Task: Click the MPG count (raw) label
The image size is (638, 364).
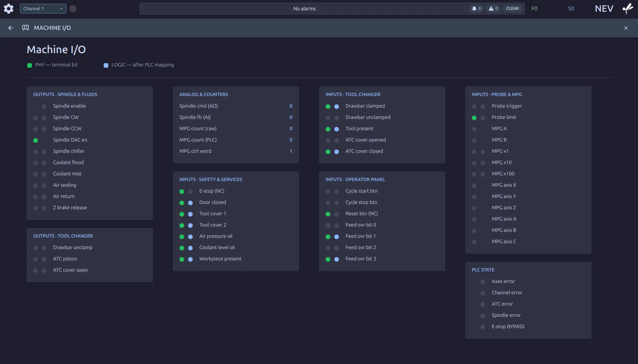Action: pyautogui.click(x=198, y=129)
